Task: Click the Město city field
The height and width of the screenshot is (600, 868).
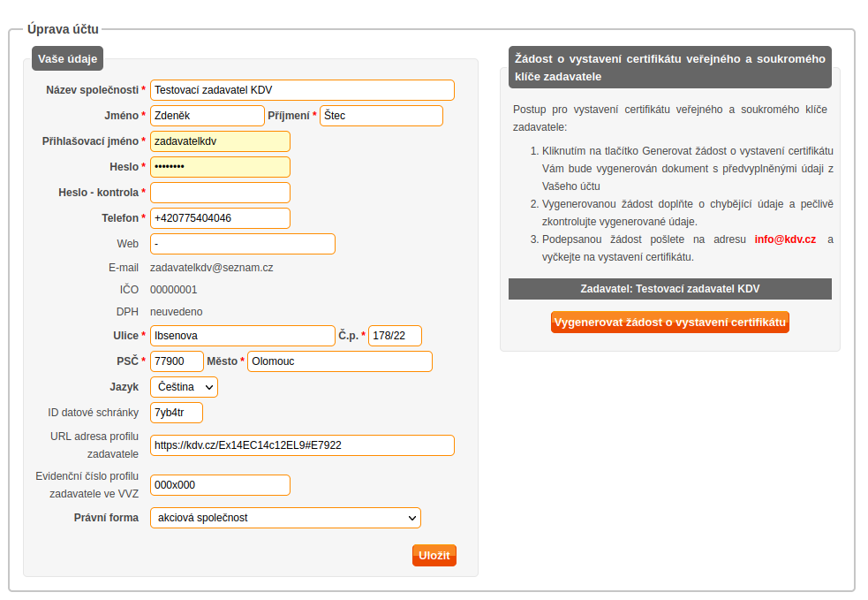Action: coord(339,361)
